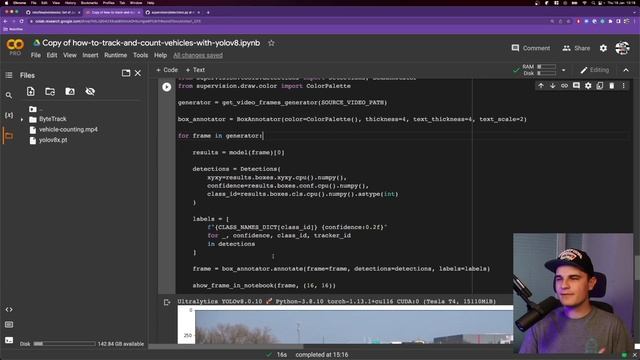Open the command palette sidebar icon
This screenshot has width=640, height=360.
[9, 324]
